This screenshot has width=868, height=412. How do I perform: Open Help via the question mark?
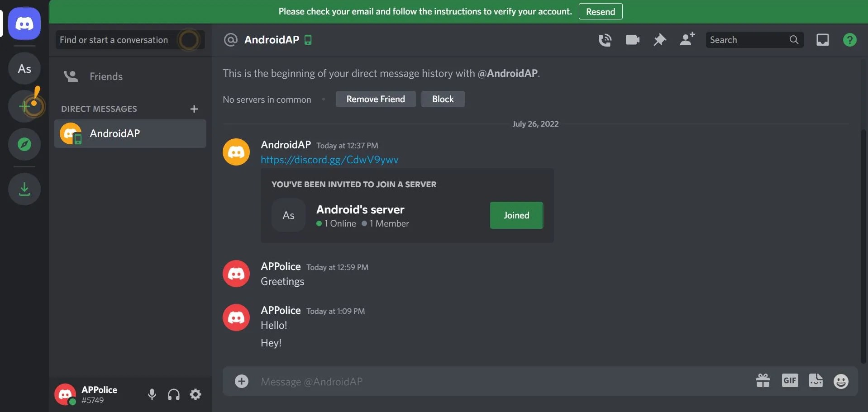pos(850,40)
